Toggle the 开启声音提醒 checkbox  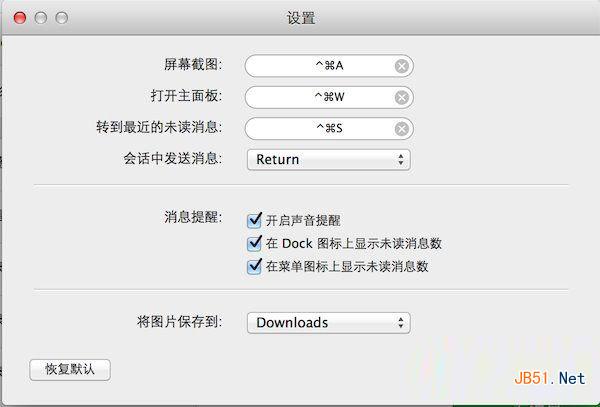[x=254, y=220]
